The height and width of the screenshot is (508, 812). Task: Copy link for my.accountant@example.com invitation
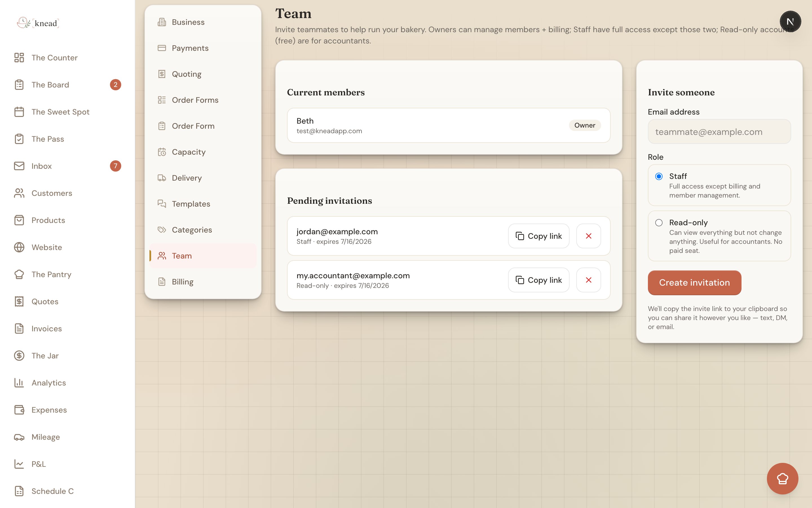(x=539, y=280)
